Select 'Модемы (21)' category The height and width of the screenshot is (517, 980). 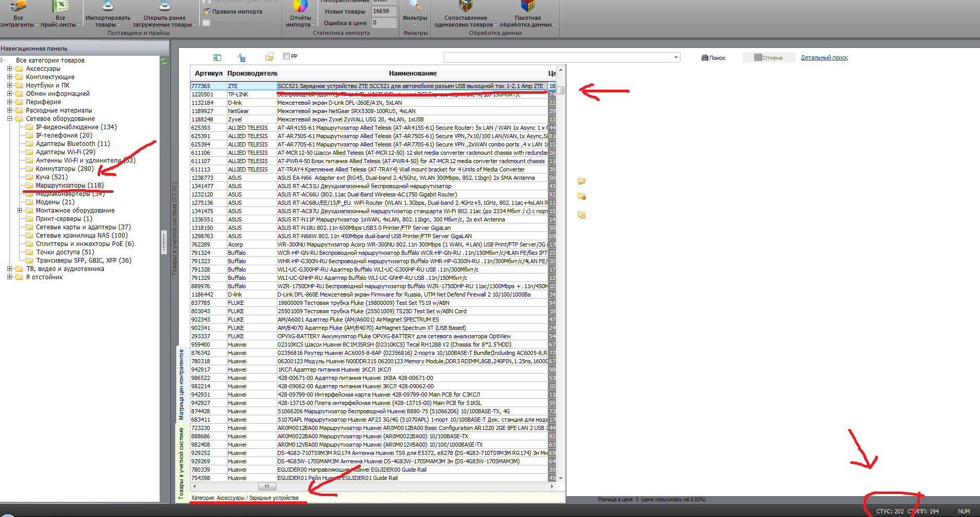coord(55,202)
